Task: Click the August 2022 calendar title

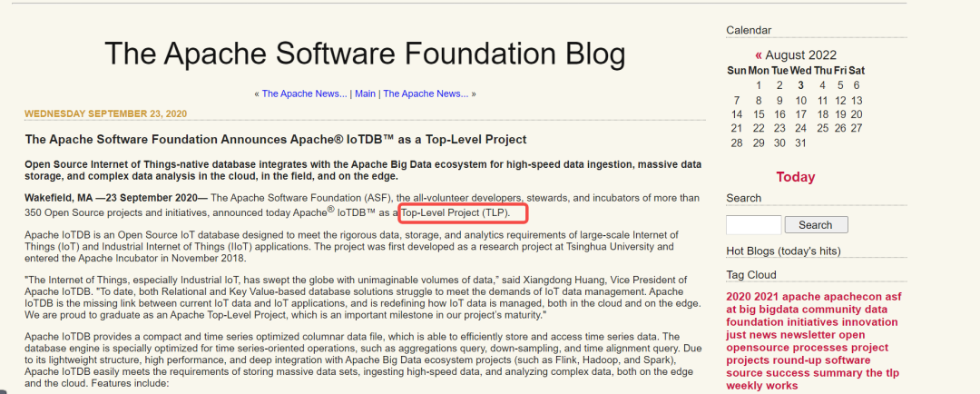Action: (x=800, y=55)
